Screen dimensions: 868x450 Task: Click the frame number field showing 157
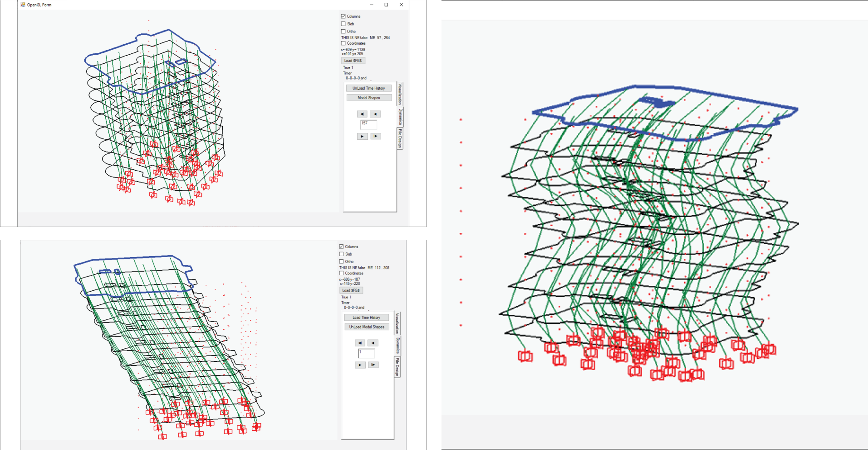pos(369,124)
